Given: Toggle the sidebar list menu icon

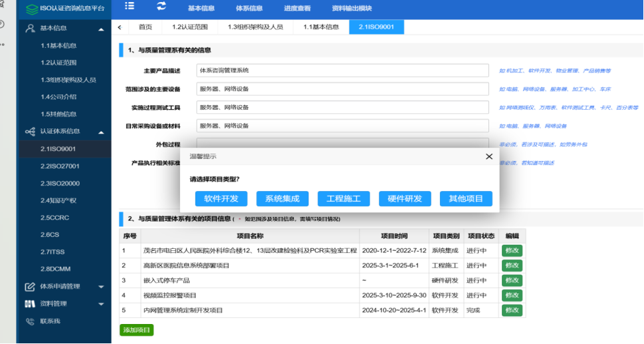Looking at the screenshot, I should coord(130,6).
